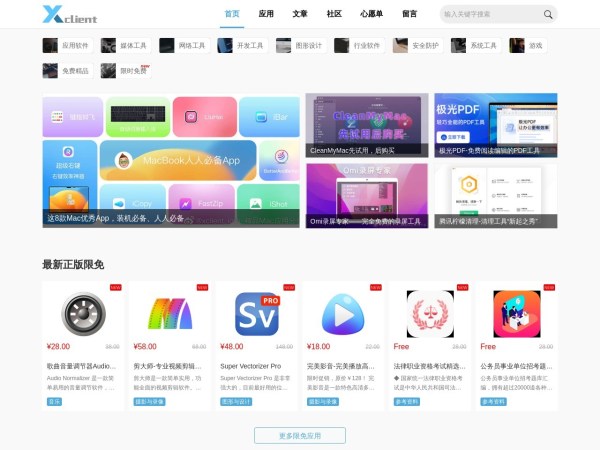
Task: Go to the 社区 nav tab
Action: [x=334, y=14]
